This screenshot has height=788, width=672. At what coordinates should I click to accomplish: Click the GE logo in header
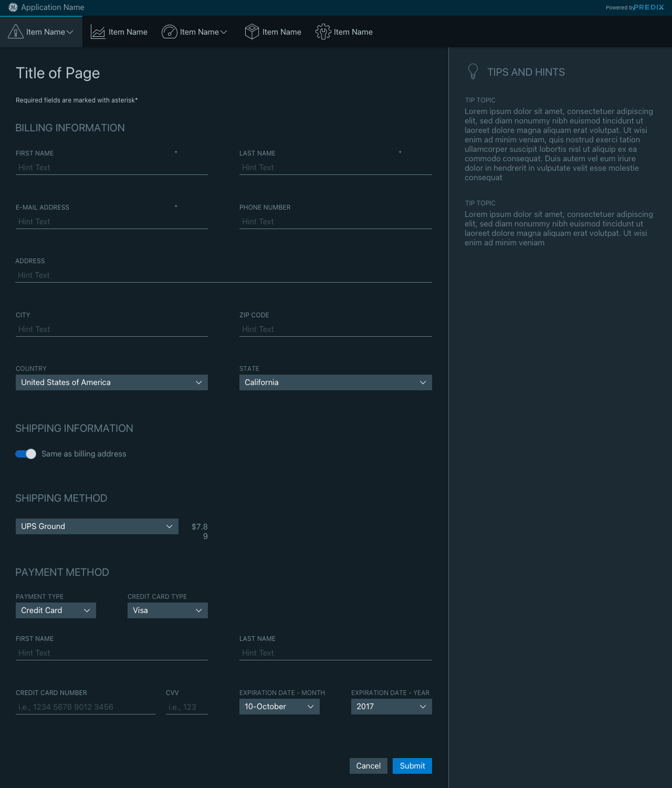(x=13, y=7)
